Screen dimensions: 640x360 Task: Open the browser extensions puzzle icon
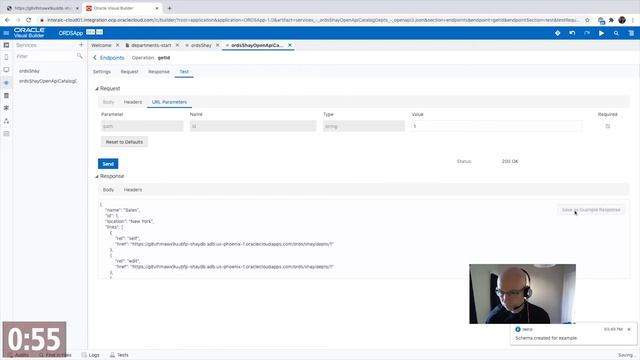click(x=611, y=20)
